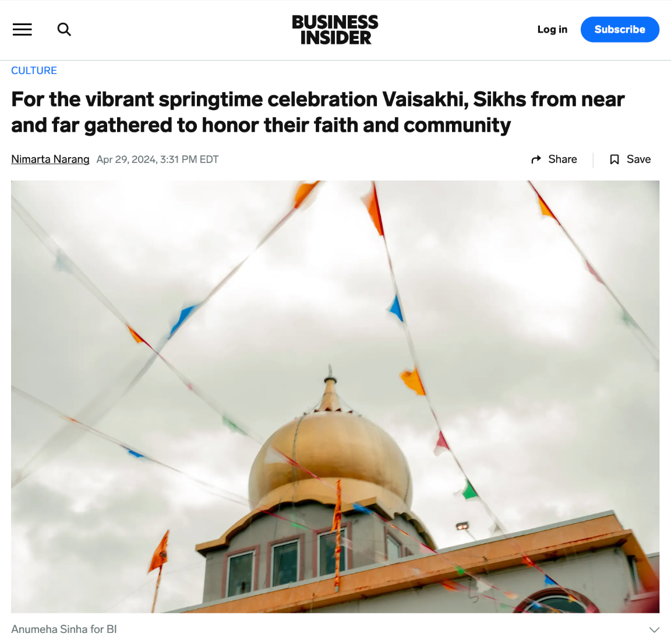Open the Culture category link
The height and width of the screenshot is (644, 671).
click(x=34, y=70)
